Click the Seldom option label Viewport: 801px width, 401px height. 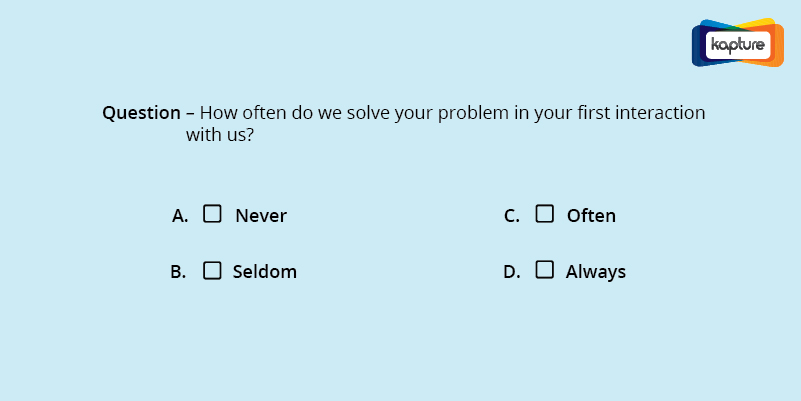(265, 271)
